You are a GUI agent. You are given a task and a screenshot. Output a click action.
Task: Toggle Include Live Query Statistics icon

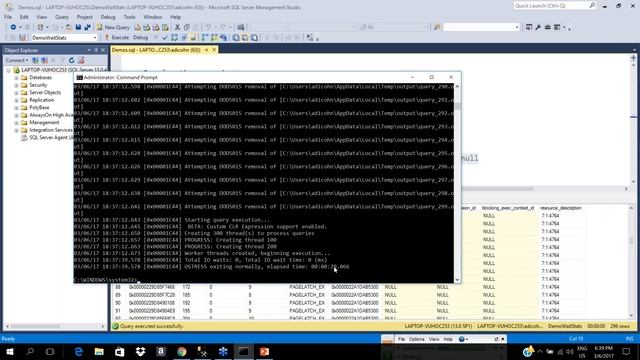[x=214, y=38]
